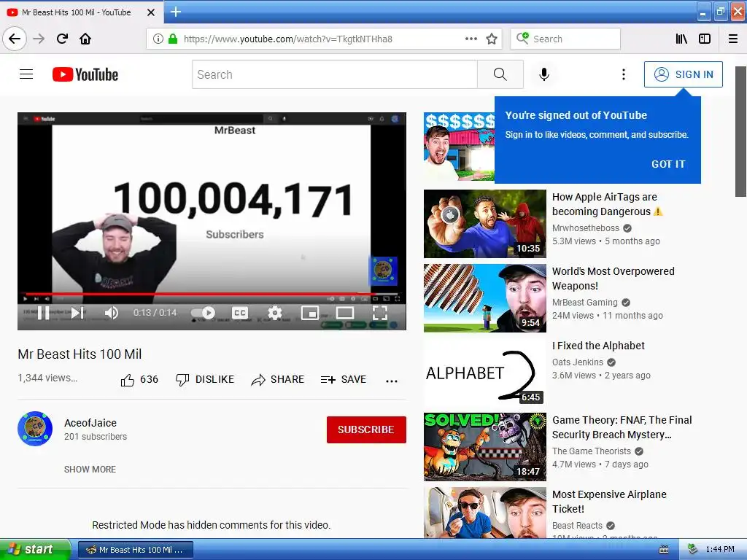The image size is (747, 560).
Task: Open Oats Jenkins channel link
Action: [578, 362]
